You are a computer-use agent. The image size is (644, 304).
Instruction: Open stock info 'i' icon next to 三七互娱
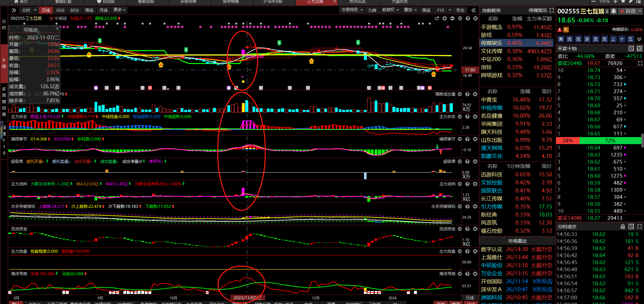pos(607,11)
